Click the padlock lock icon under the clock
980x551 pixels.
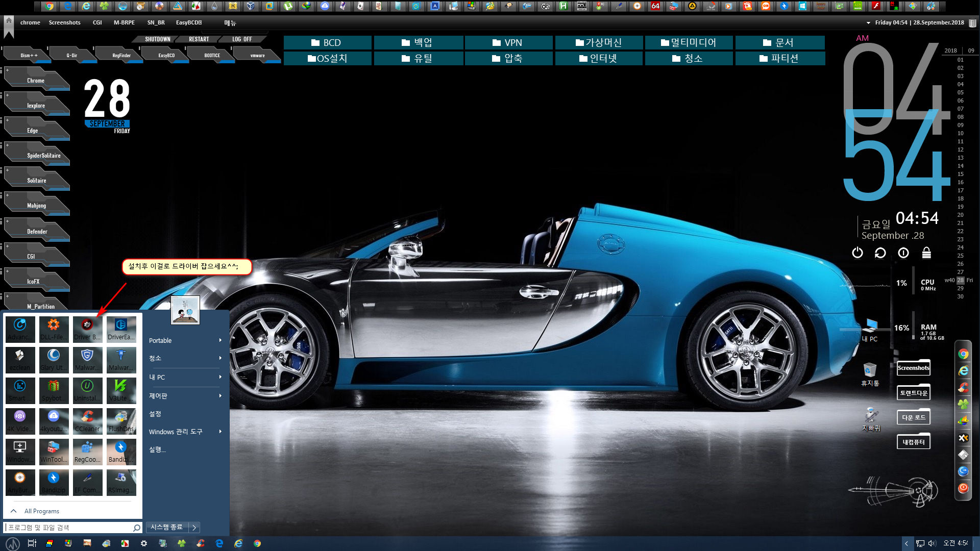pyautogui.click(x=926, y=253)
